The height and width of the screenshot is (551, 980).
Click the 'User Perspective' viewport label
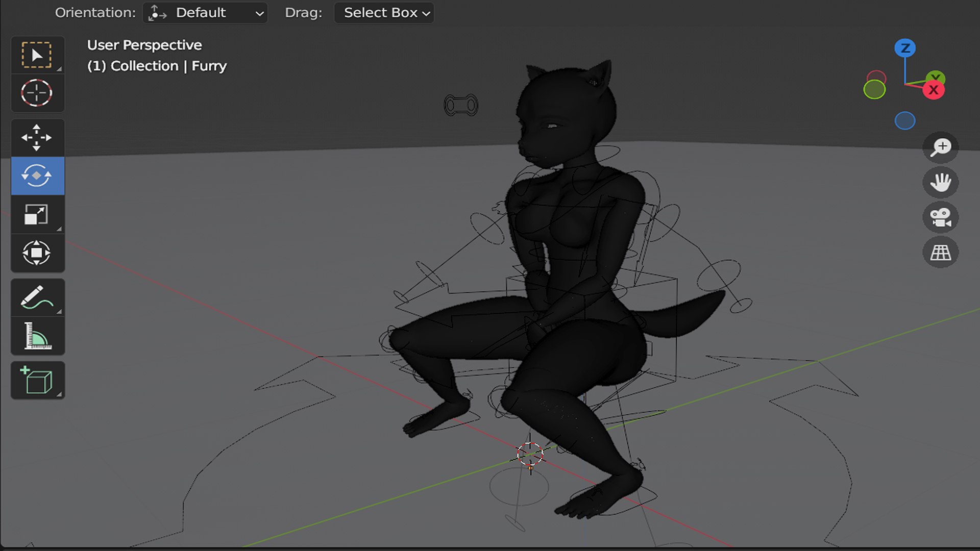(144, 45)
